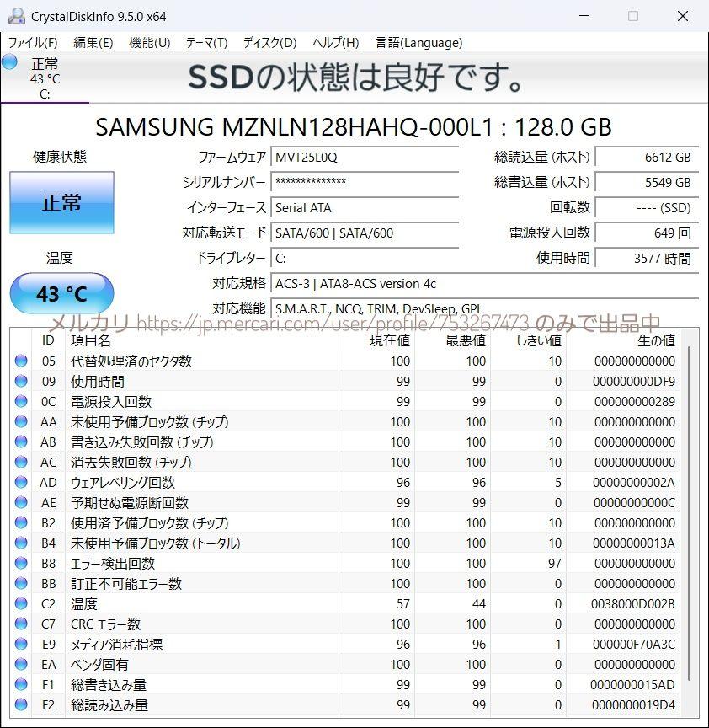This screenshot has height=728, width=709.
Task: Click the 対応機能 field listing S.M.A.R.T., NCQ, TRIM
Action: click(x=485, y=308)
